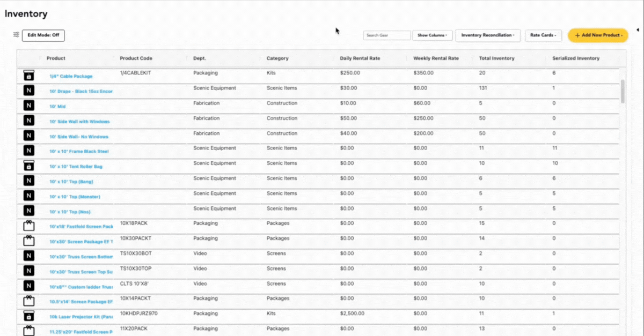
Task: Click the N icon beside 10' Mid
Action: [x=29, y=106]
